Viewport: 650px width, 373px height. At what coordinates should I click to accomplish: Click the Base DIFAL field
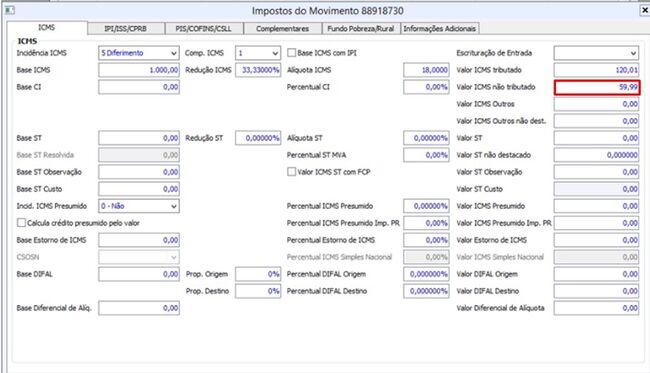coord(139,274)
